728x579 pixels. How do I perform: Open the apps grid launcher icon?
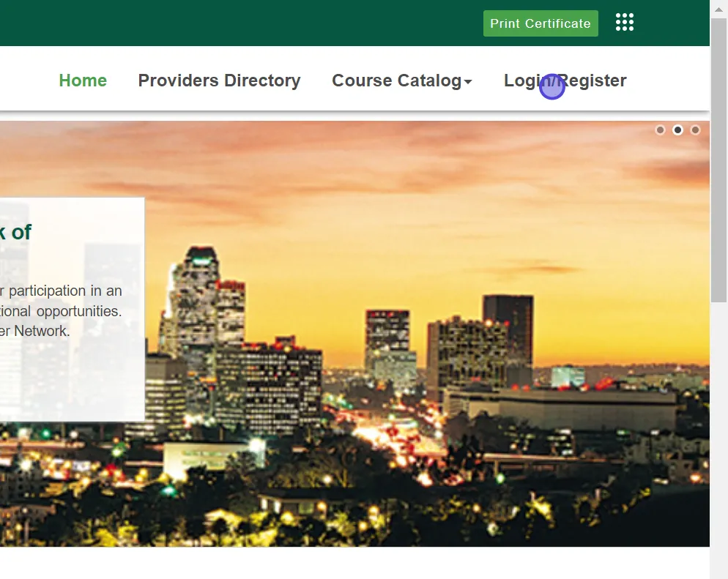[x=624, y=23]
